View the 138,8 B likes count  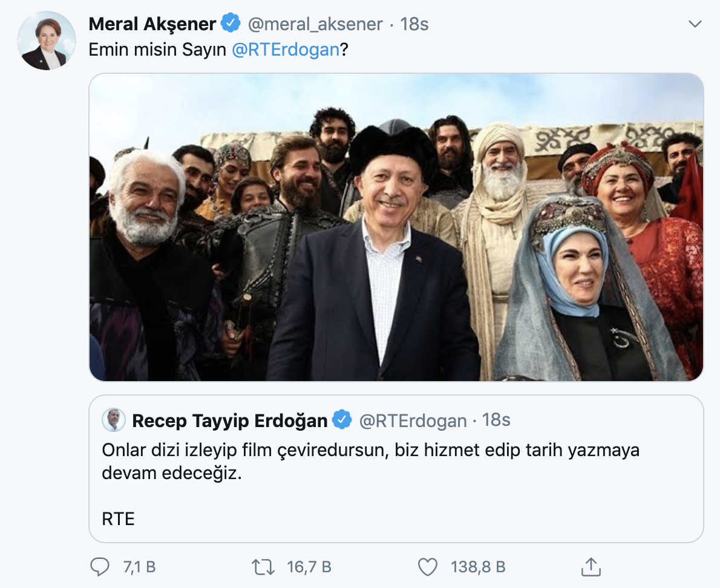[x=478, y=567]
